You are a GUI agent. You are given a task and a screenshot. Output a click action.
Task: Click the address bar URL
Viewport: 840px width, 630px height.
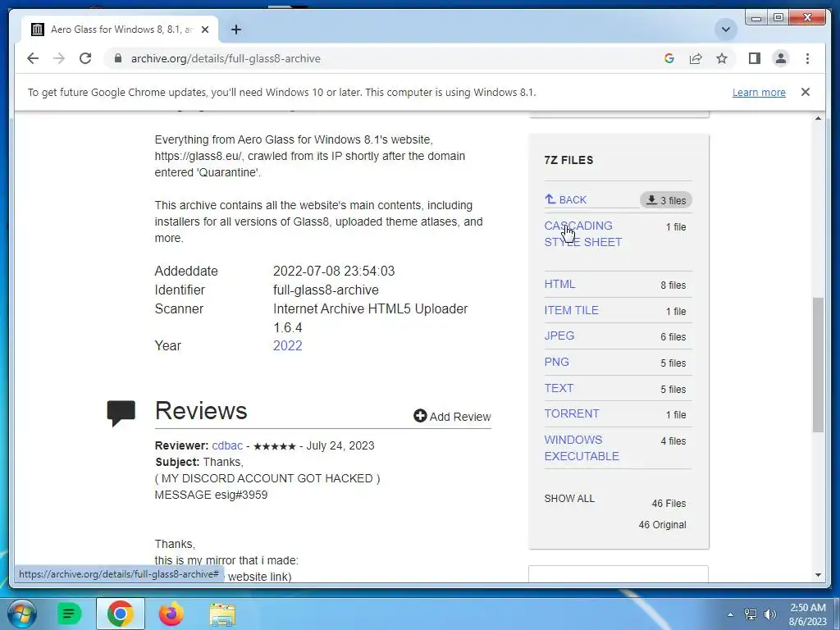226,58
